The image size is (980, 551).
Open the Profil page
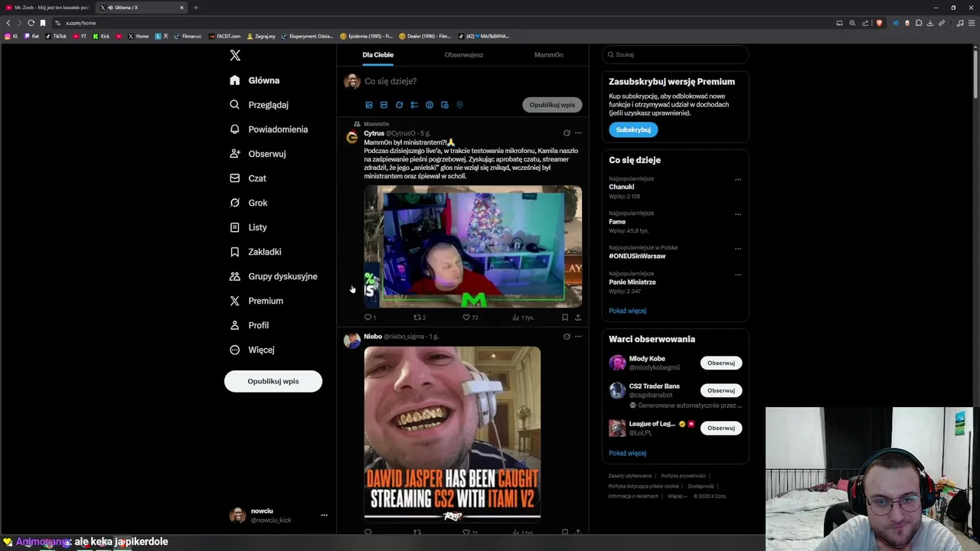pos(250,325)
